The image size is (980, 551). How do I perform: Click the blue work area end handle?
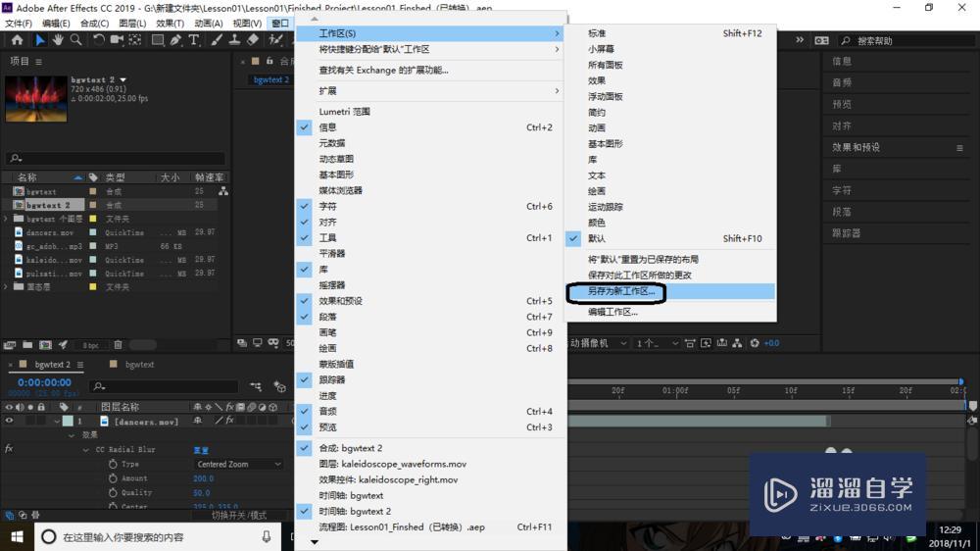point(961,381)
